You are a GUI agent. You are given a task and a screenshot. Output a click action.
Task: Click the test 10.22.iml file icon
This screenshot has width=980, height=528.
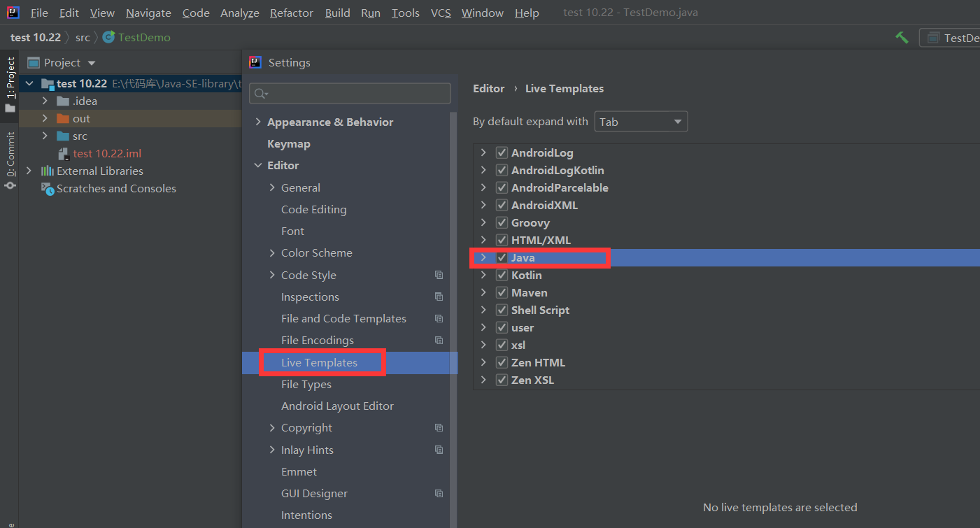pyautogui.click(x=63, y=153)
